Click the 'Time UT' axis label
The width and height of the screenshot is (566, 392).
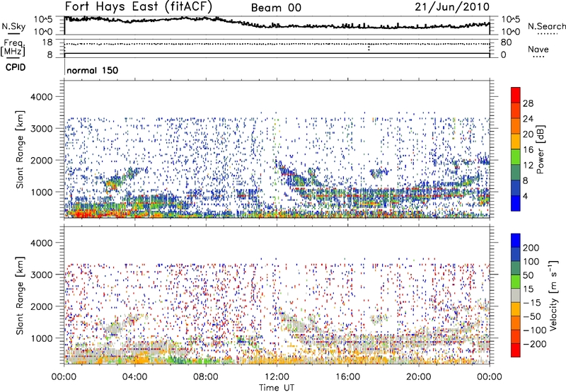coord(277,387)
